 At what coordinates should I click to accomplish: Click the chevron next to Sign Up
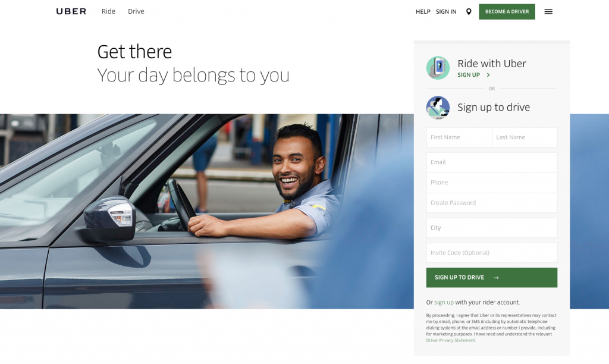point(488,75)
